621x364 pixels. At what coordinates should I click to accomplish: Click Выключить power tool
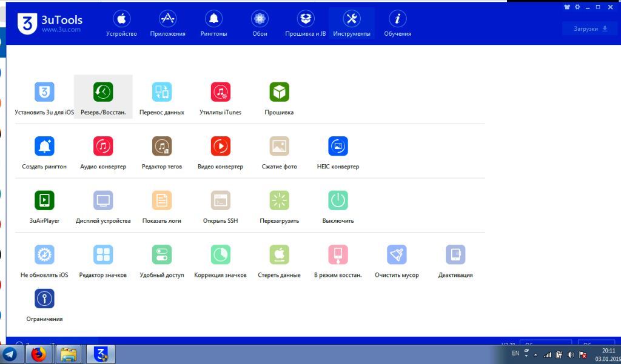pos(338,207)
